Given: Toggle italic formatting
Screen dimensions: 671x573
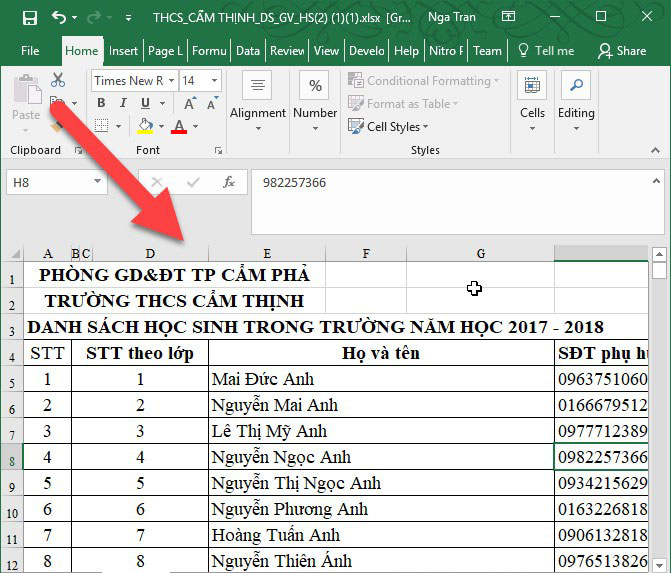Looking at the screenshot, I should click(123, 103).
